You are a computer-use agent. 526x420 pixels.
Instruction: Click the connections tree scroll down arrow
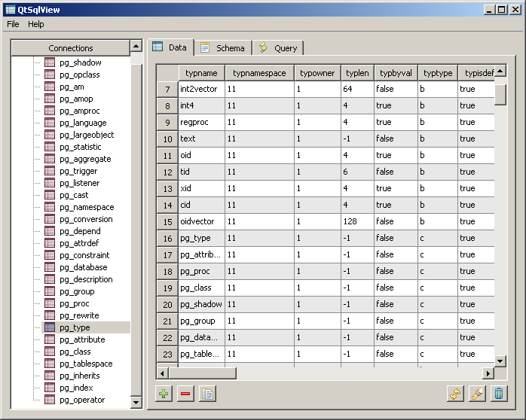(136, 403)
